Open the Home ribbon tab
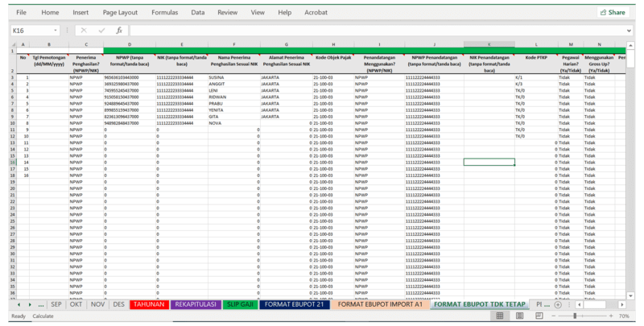This screenshot has height=326, width=644. point(50,12)
